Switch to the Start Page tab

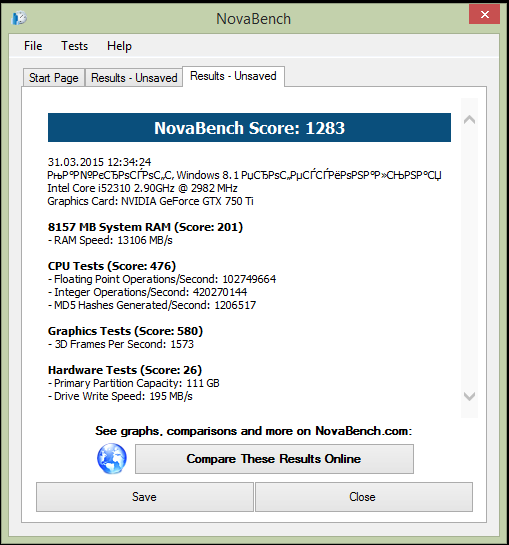[x=54, y=78]
